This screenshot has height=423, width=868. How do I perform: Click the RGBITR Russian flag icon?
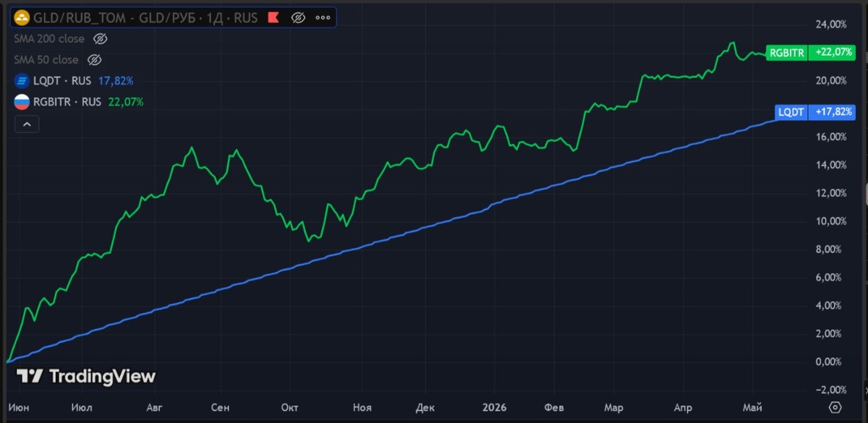pyautogui.click(x=22, y=102)
